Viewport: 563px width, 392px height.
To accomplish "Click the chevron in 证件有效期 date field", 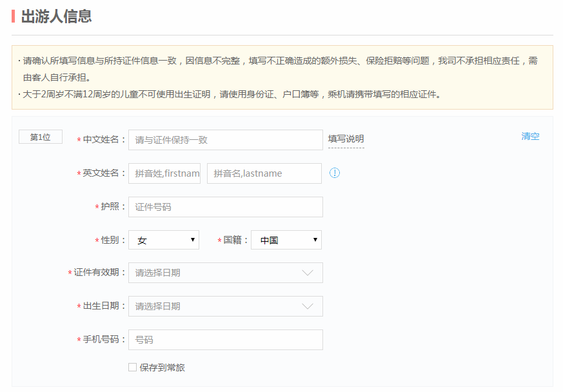I will pyautogui.click(x=308, y=273).
